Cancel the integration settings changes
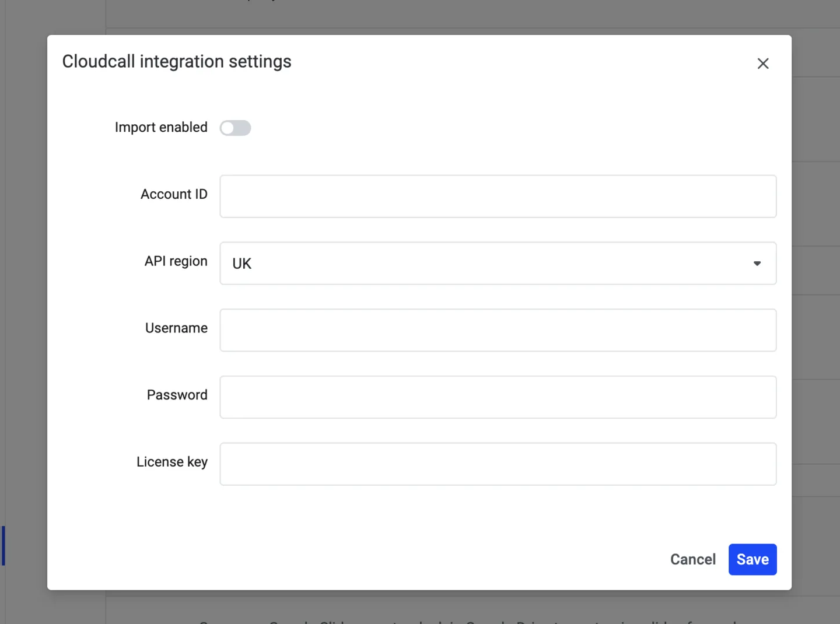The width and height of the screenshot is (840, 624). (x=693, y=559)
